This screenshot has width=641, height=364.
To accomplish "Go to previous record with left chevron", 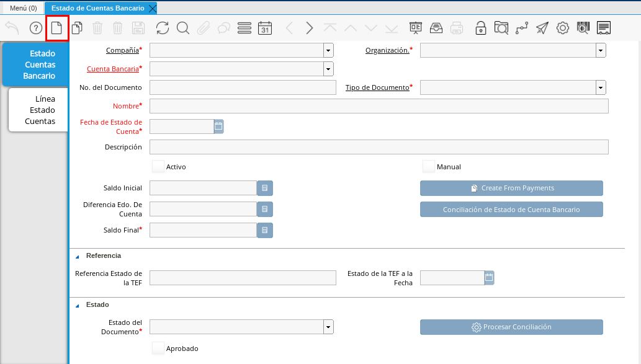I will click(289, 28).
